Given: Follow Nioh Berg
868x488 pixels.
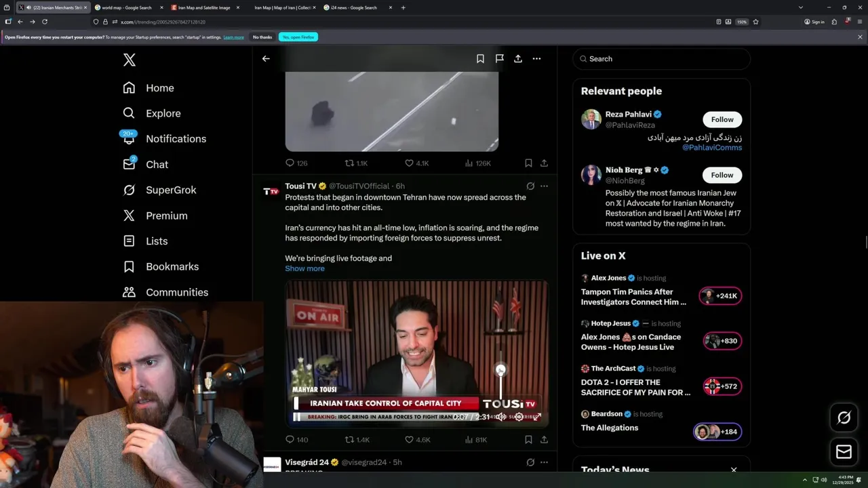Looking at the screenshot, I should pos(722,175).
